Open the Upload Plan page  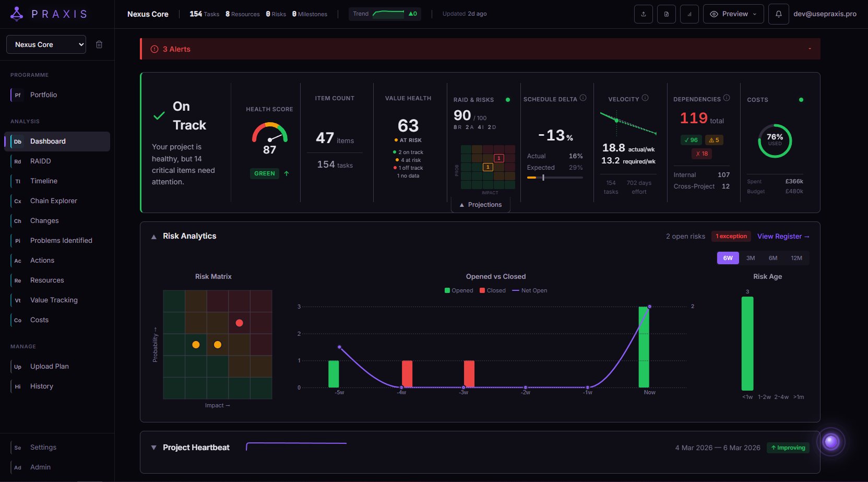pos(49,366)
